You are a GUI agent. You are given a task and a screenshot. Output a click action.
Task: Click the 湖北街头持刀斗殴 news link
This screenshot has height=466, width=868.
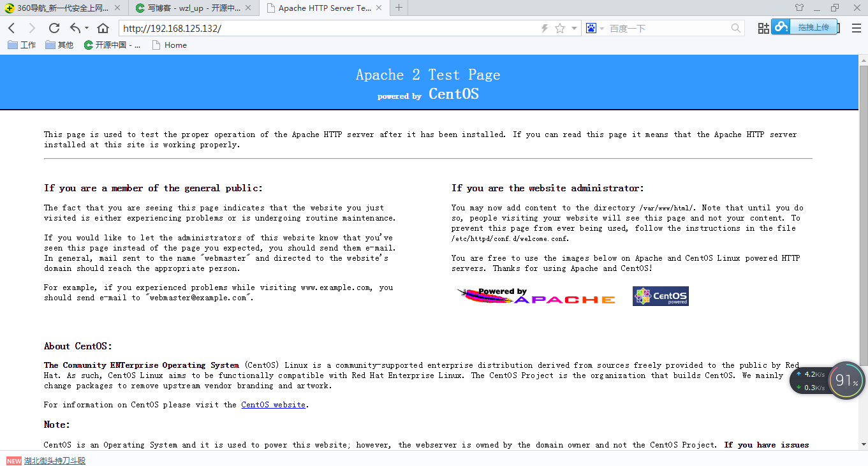coord(55,460)
